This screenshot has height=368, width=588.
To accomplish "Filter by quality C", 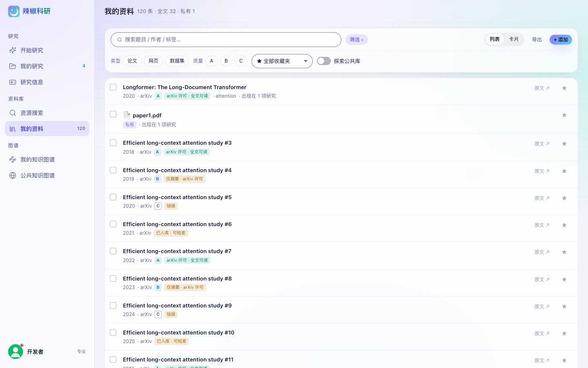I will (241, 61).
